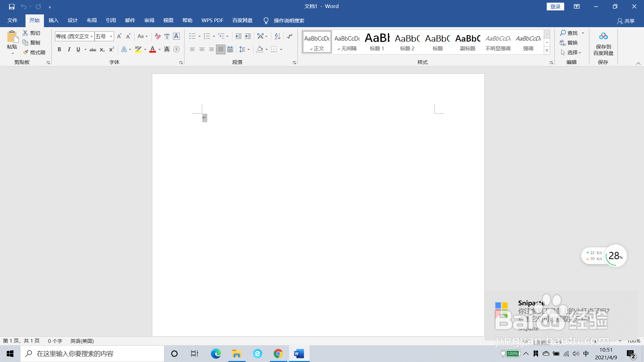This screenshot has width=644, height=362.
Task: Click the light bulb Tell Me icon
Action: tap(266, 21)
